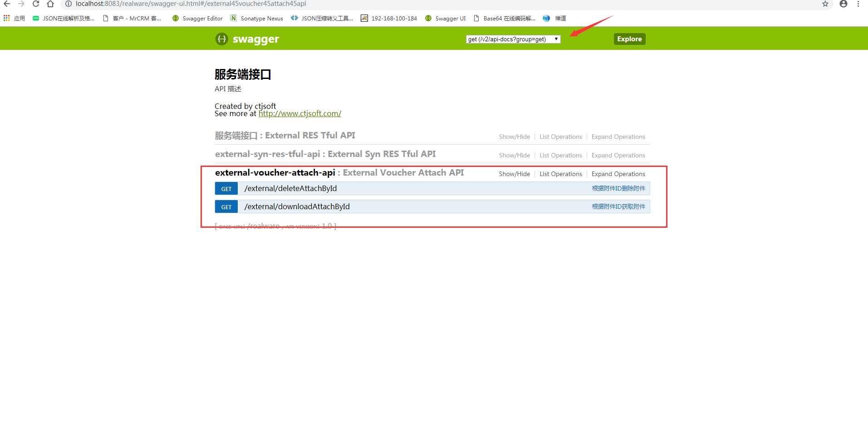The image size is (868, 422).
Task: Click GET badge of deleteAttachById
Action: pyautogui.click(x=226, y=188)
